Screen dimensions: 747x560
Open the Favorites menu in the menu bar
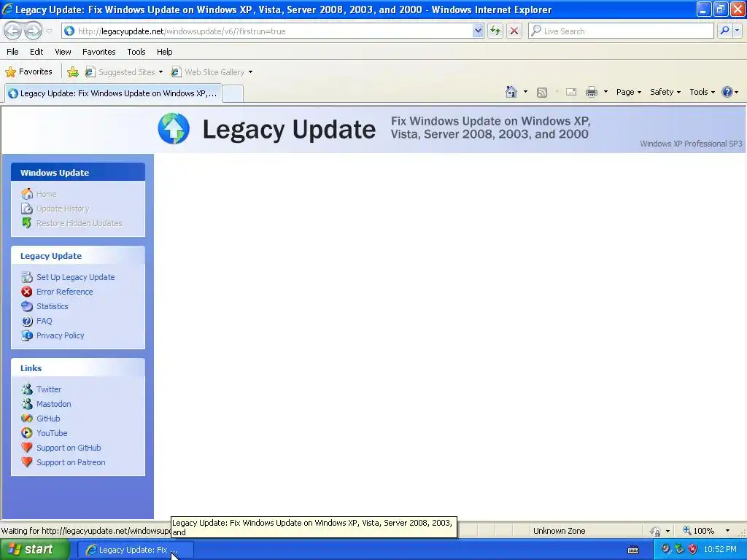click(x=98, y=52)
